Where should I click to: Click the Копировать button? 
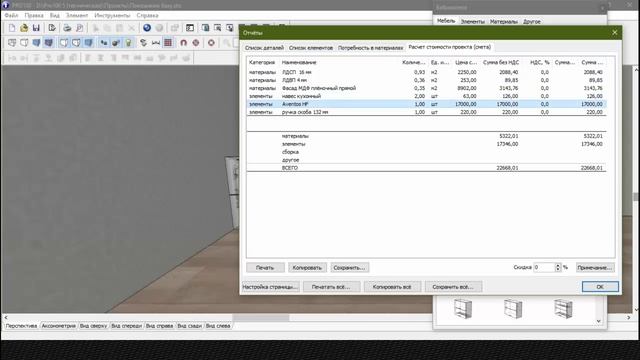(307, 268)
